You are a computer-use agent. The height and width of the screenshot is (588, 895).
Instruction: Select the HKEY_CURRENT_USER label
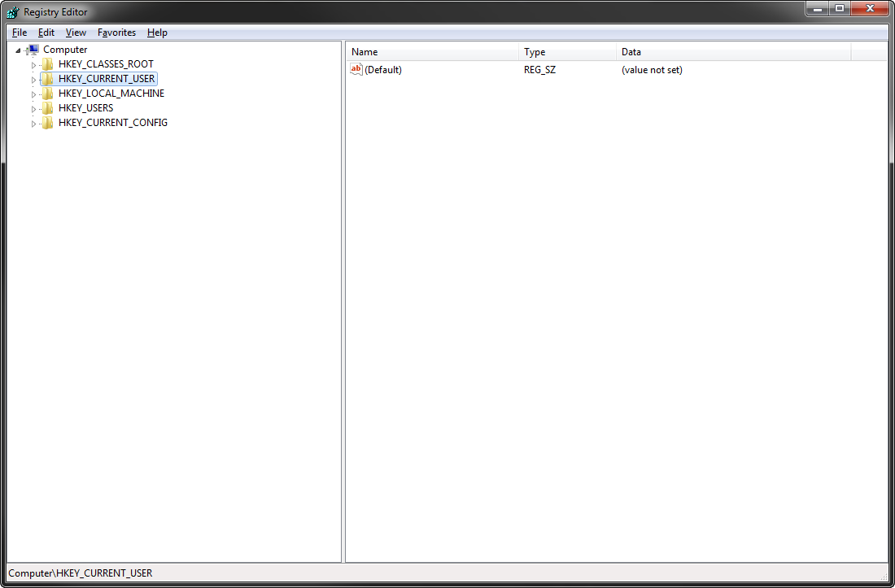pos(107,79)
